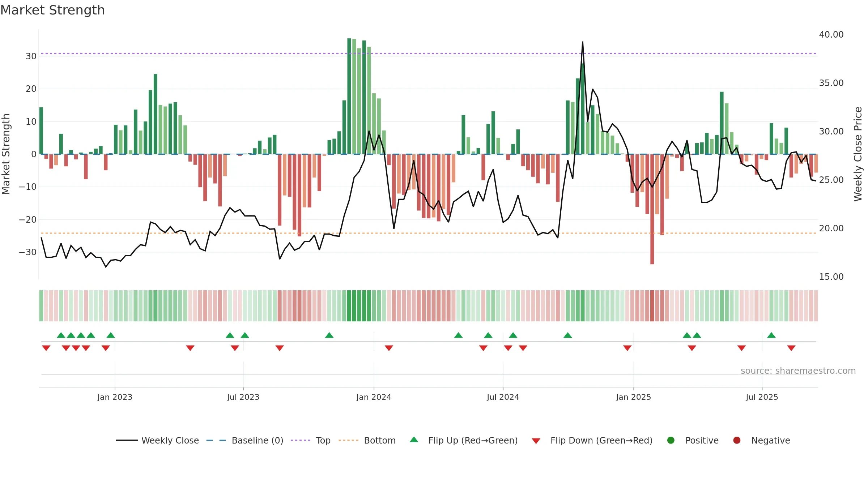Click the purple dotted Top legend line
Viewport: 868px width, 488px height.
(x=301, y=440)
